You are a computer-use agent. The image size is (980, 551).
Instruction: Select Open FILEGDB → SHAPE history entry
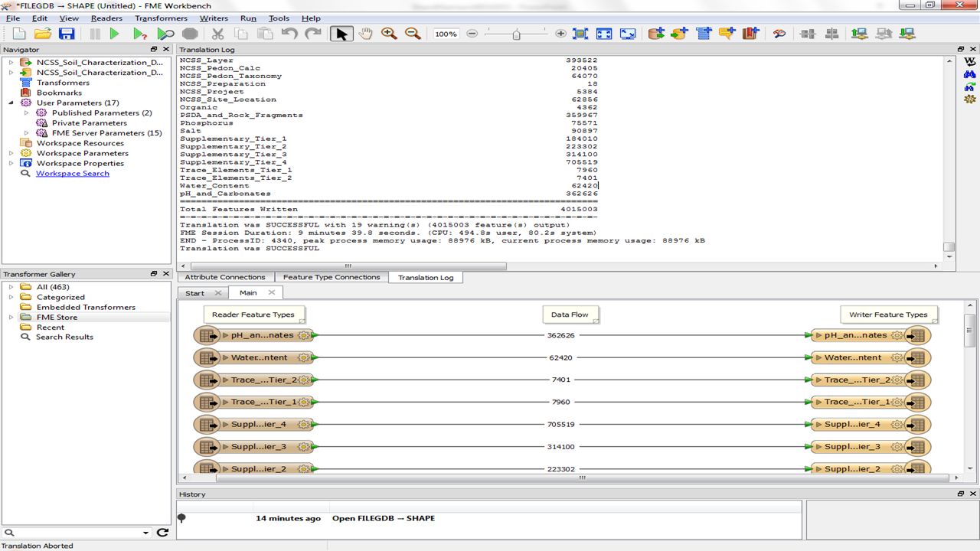pos(383,518)
